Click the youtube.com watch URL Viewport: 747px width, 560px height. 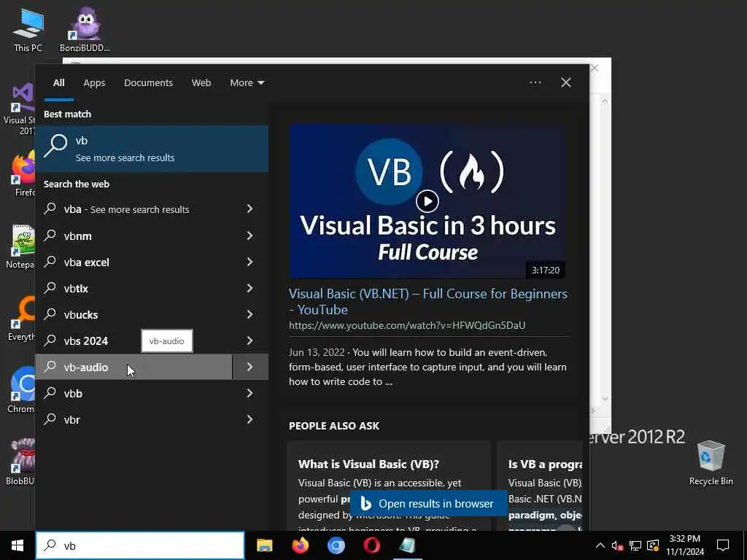(x=407, y=325)
